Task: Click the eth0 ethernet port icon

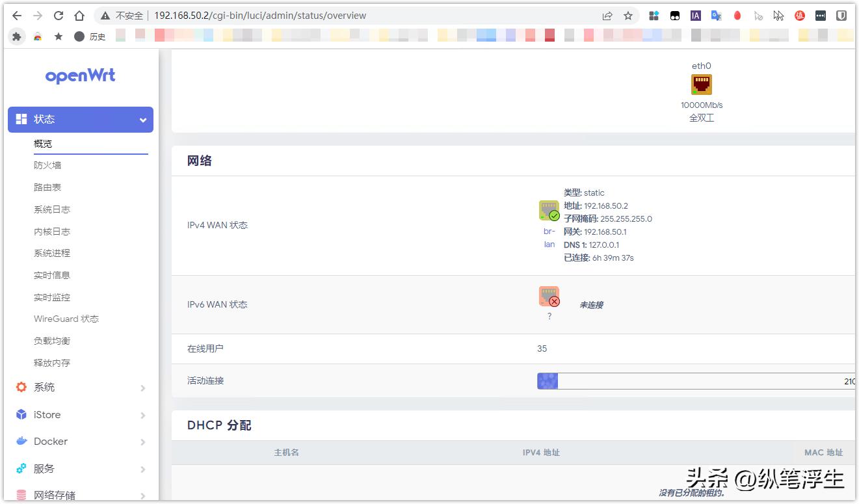Action: (x=701, y=84)
